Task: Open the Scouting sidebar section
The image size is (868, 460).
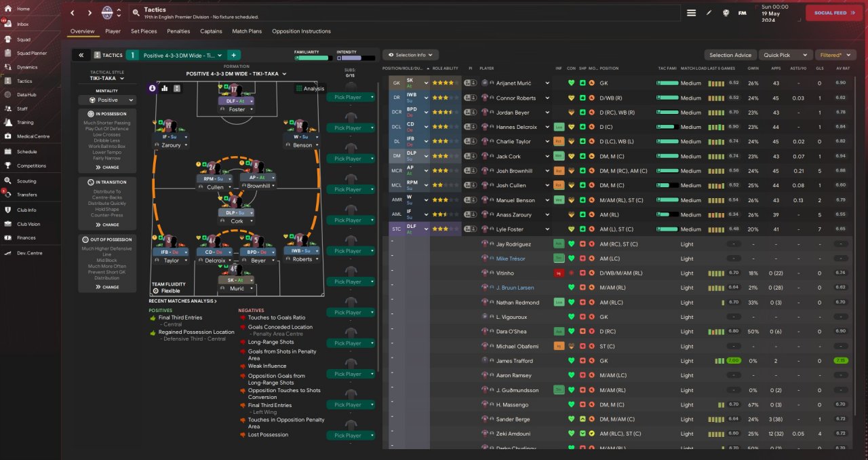Action: click(26, 181)
